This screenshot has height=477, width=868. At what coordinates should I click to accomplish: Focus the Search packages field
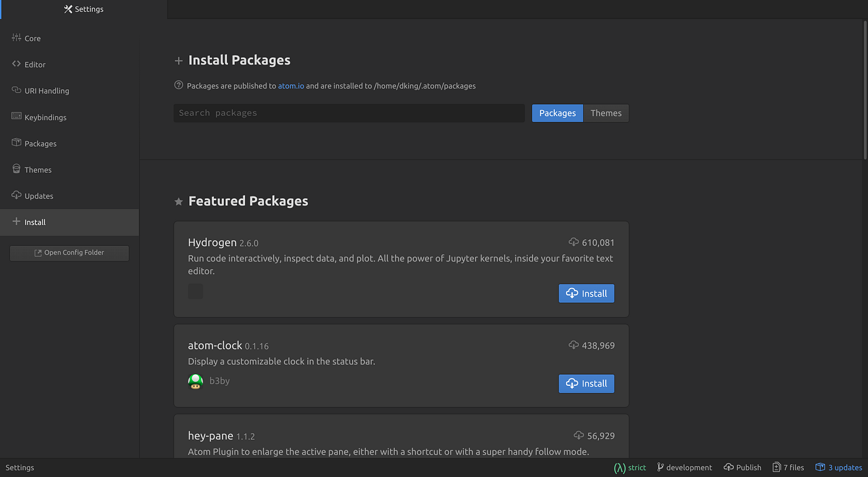click(349, 113)
